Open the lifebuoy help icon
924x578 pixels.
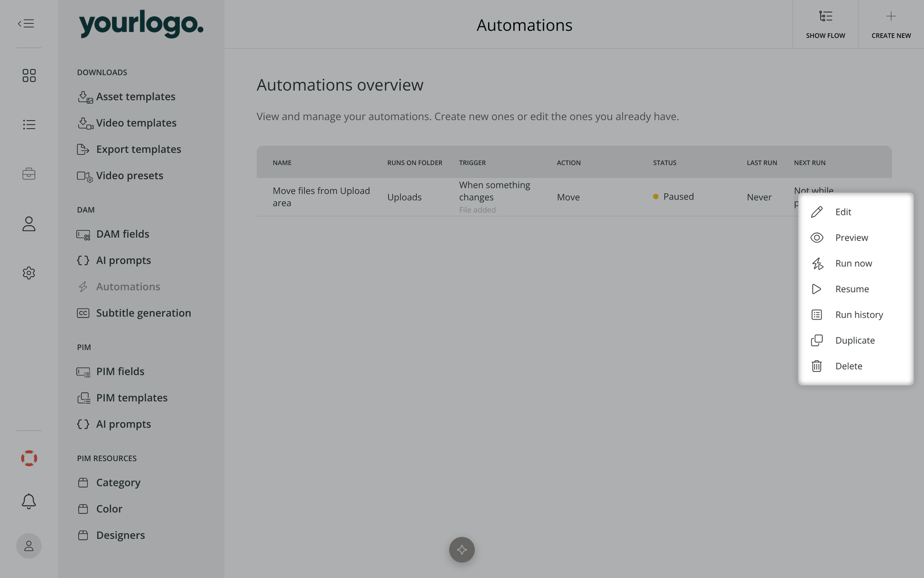[29, 458]
